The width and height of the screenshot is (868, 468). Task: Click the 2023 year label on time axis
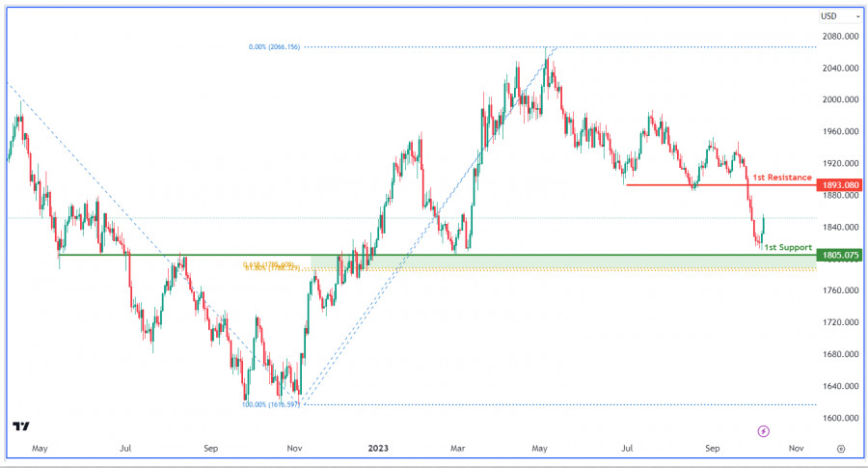pyautogui.click(x=378, y=448)
